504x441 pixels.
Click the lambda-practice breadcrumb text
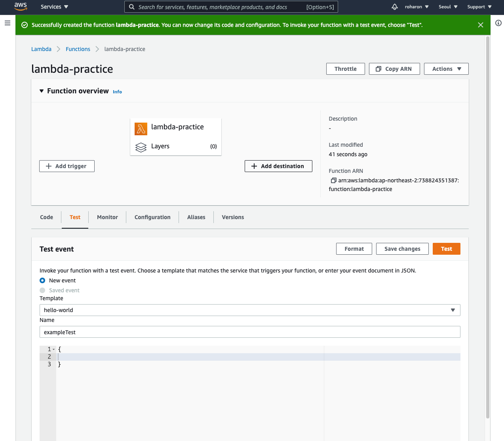pyautogui.click(x=125, y=49)
